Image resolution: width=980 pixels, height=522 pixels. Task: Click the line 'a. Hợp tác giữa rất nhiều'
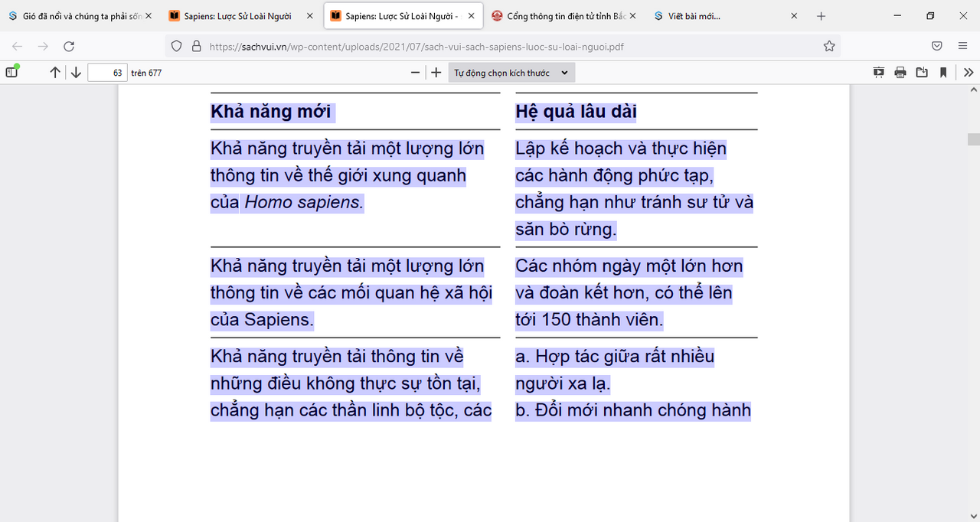[615, 357]
